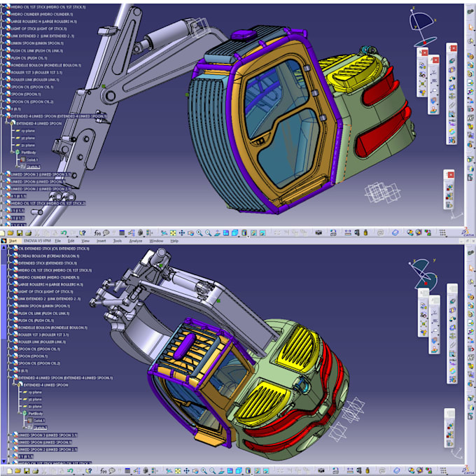This screenshot has height=476, width=476.
Task: Click Fly Mode icon in bottom window toolbar
Action: [x=169, y=471]
